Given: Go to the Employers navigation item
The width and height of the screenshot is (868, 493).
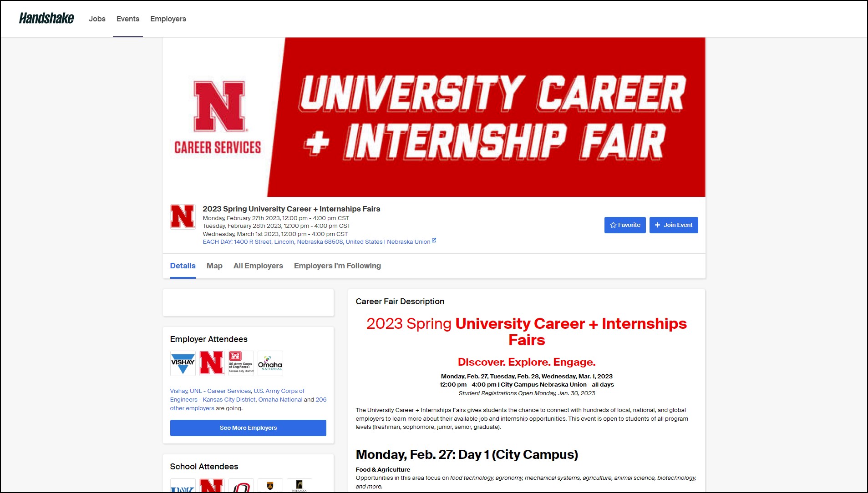Looking at the screenshot, I should 168,19.
